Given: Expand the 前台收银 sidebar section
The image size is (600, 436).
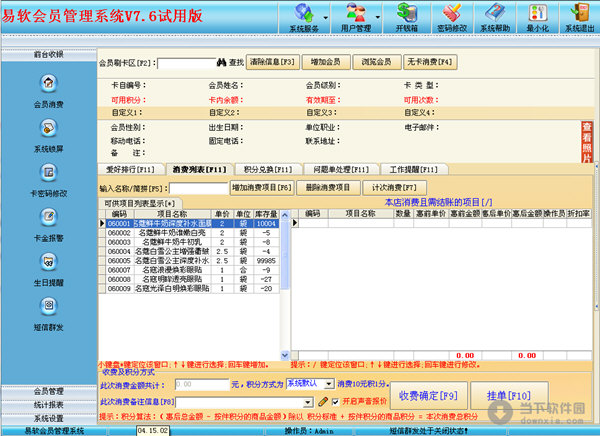Looking at the screenshot, I should point(49,55).
